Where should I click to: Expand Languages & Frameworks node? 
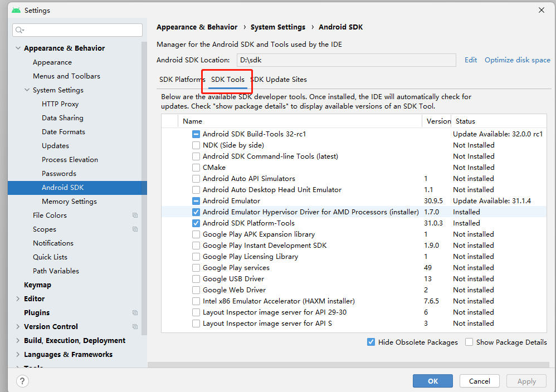[18, 355]
